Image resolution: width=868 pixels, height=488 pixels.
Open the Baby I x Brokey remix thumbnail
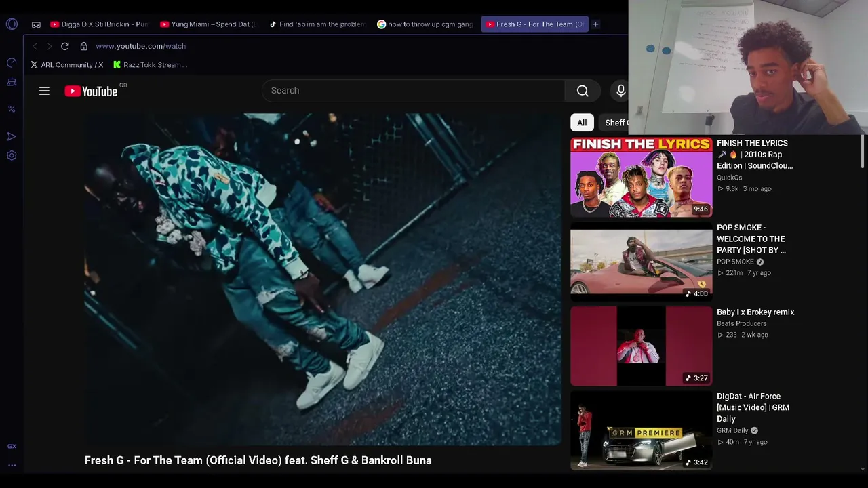(642, 346)
